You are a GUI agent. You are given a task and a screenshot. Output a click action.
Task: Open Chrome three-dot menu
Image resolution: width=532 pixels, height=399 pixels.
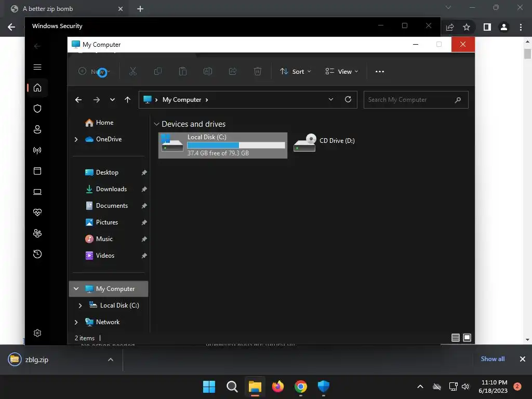(x=521, y=27)
